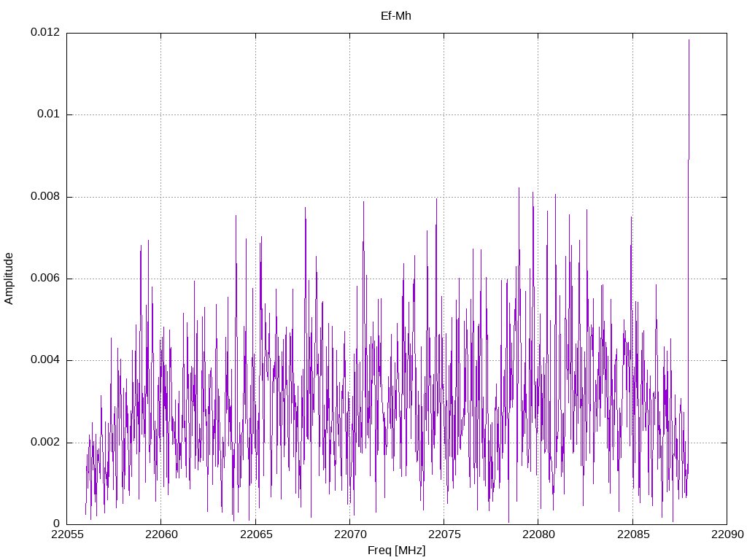This screenshot has width=747, height=560.
Task: Click the 0.008 y-axis tick value
Action: (45, 197)
